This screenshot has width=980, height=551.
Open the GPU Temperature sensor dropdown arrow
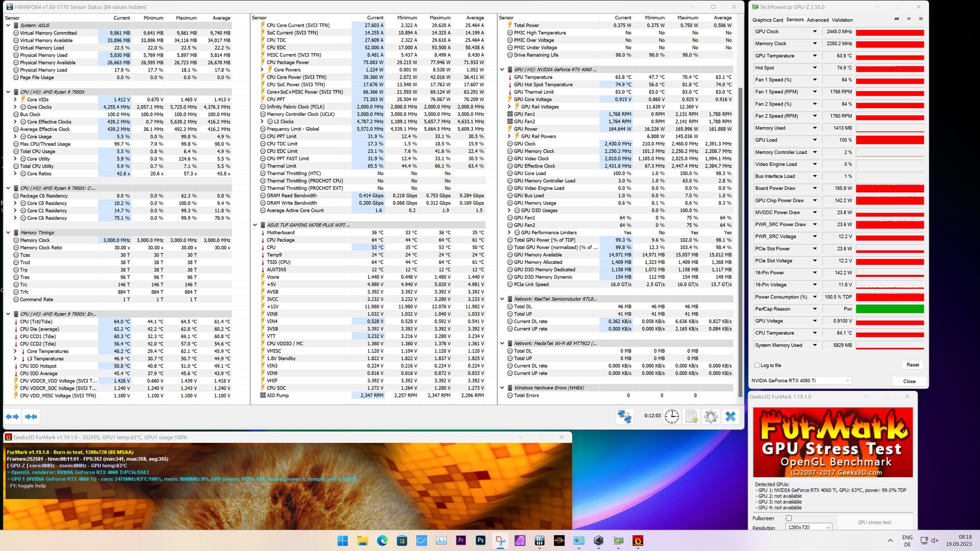[x=815, y=56]
